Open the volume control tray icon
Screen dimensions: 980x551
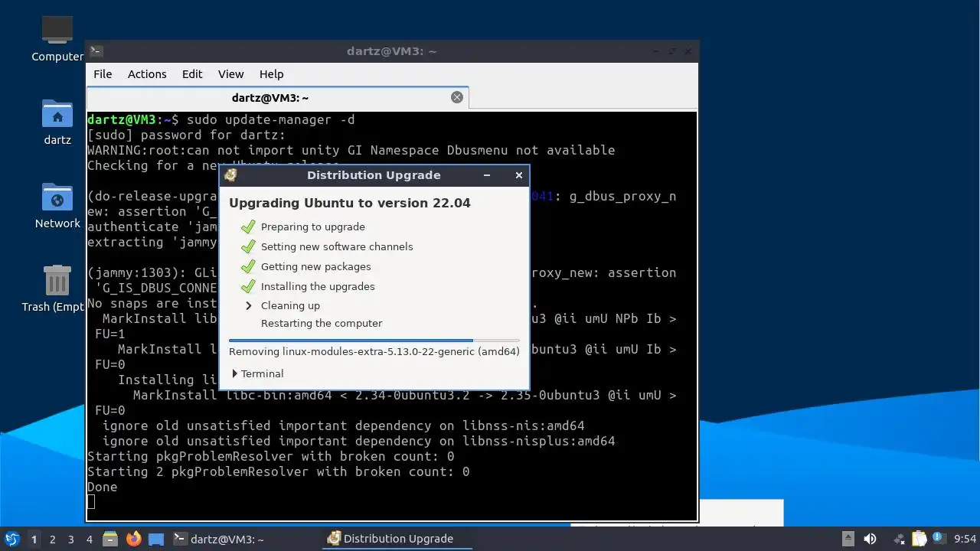pos(870,539)
